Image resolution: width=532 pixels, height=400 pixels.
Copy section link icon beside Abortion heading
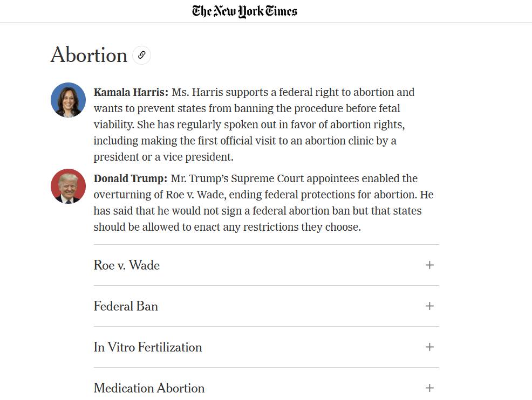(x=141, y=55)
